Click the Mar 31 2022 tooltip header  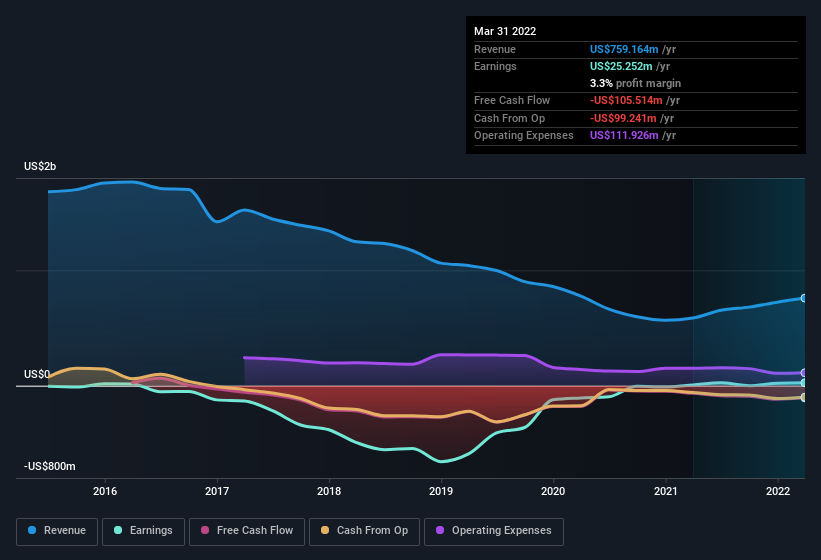click(x=505, y=31)
